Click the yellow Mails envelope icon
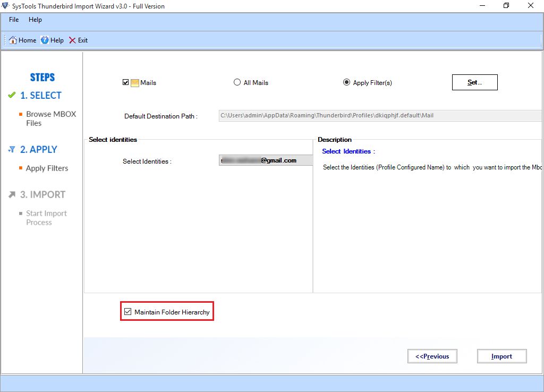The width and height of the screenshot is (544, 392). pyautogui.click(x=134, y=83)
